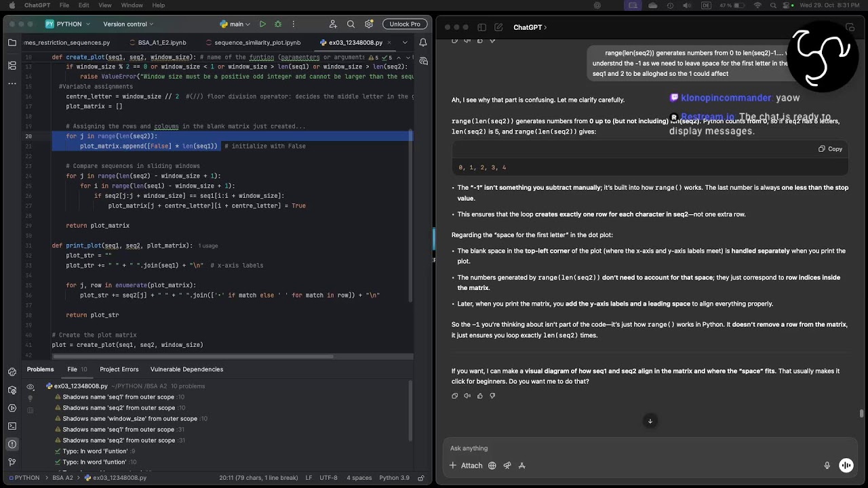Image resolution: width=868 pixels, height=488 pixels.
Task: Open Search Everywhere magnifier
Action: tap(351, 24)
